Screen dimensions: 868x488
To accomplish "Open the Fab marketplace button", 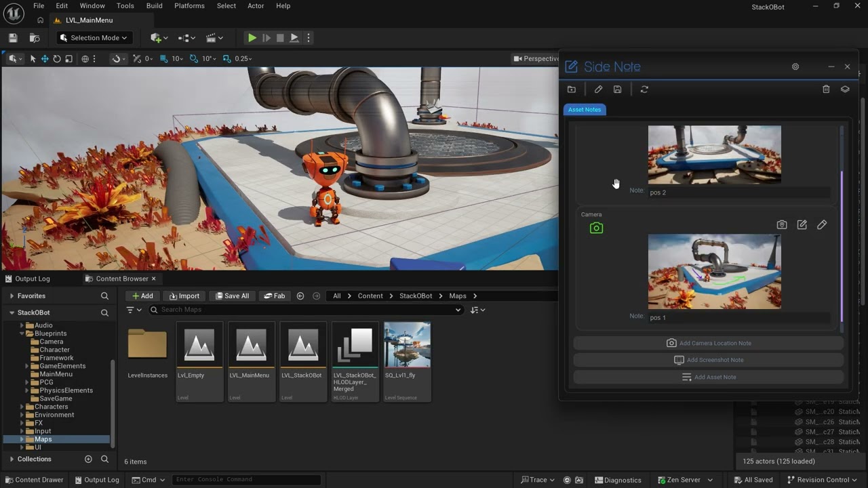I will coord(275,296).
